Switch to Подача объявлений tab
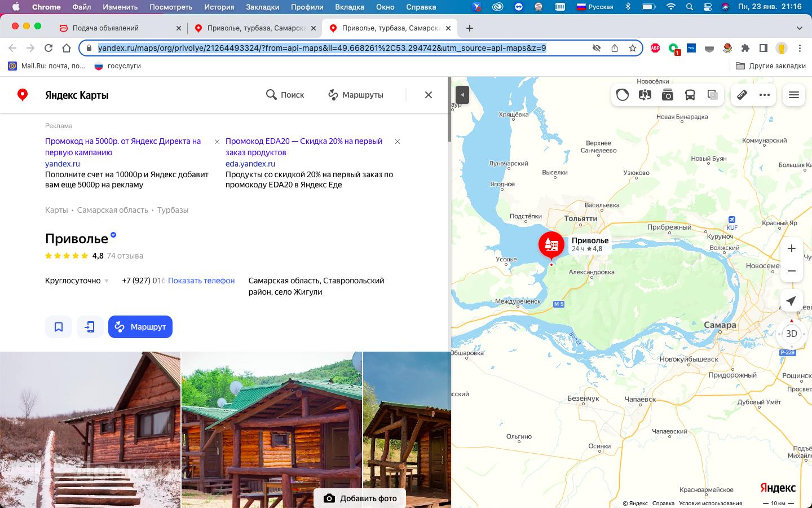This screenshot has width=812, height=508. (120, 28)
